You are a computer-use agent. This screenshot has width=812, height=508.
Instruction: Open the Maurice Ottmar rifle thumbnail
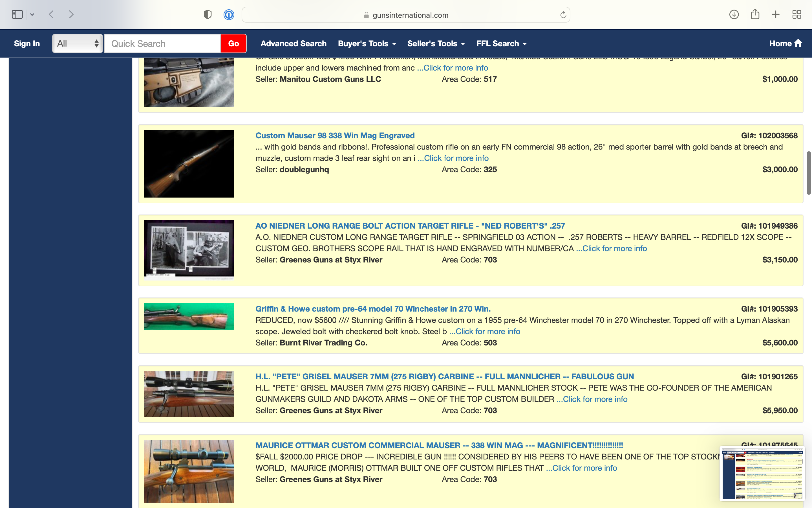click(x=189, y=471)
